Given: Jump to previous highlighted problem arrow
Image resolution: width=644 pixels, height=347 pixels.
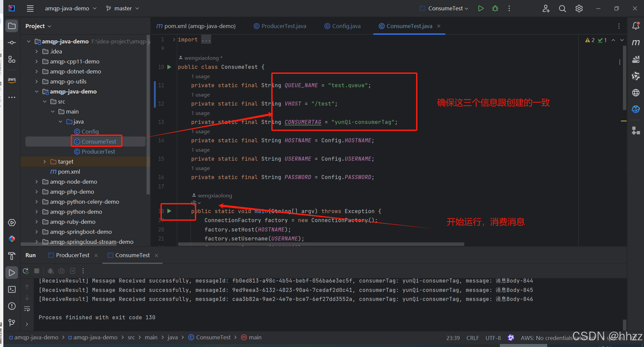Looking at the screenshot, I should (613, 40).
